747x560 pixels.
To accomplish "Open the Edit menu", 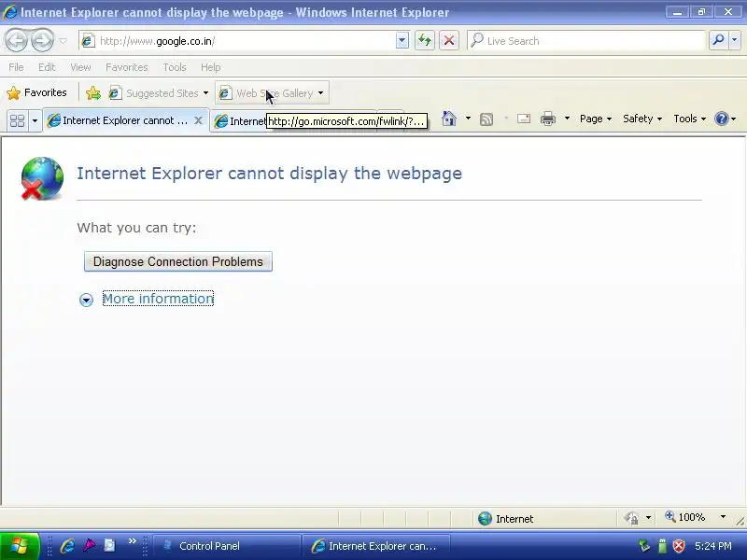I will 47,67.
